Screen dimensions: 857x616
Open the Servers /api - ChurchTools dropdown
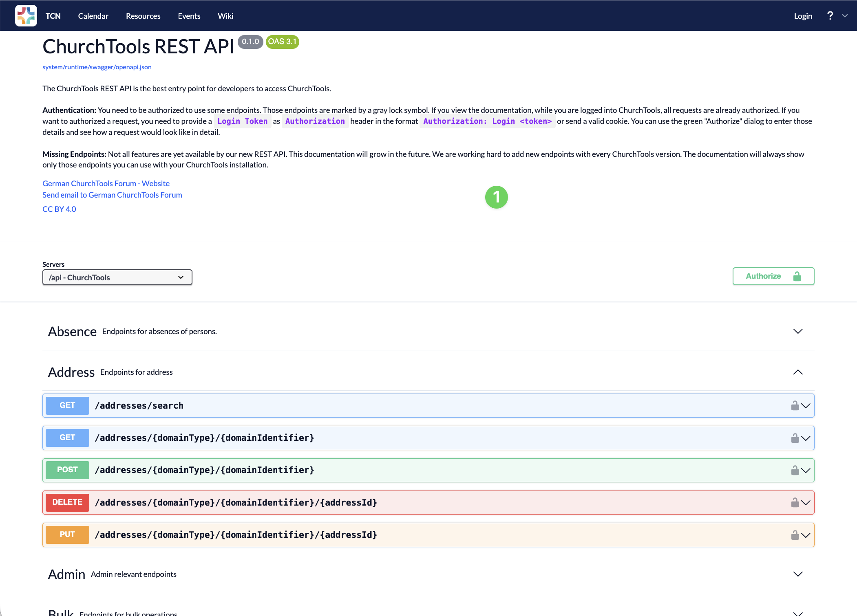117,277
